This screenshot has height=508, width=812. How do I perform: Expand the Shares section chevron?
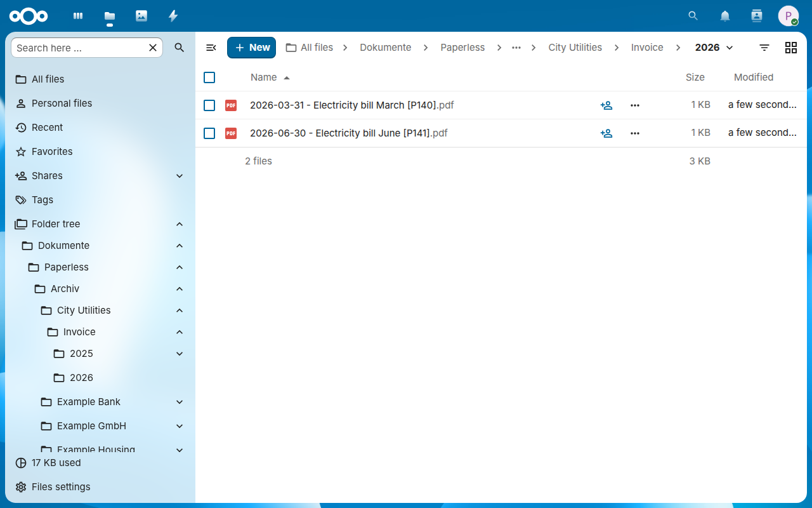coord(180,176)
